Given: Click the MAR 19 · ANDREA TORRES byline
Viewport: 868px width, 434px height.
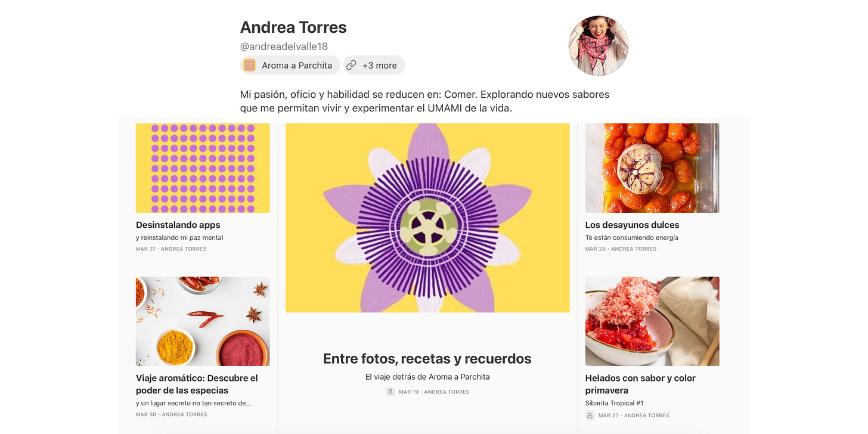Looking at the screenshot, I should click(434, 392).
